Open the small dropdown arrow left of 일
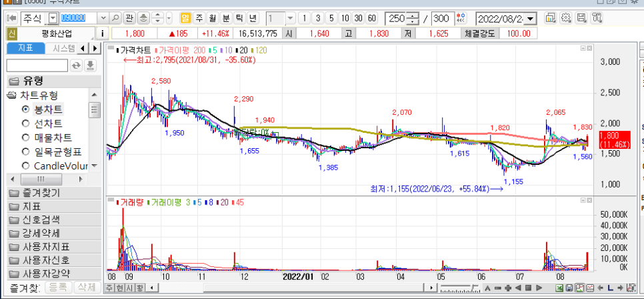Image resolution: width=644 pixels, height=299 pixels. pos(169,19)
